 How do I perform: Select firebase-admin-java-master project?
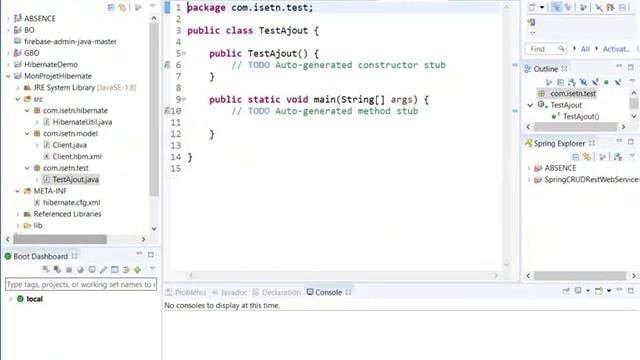click(x=70, y=41)
